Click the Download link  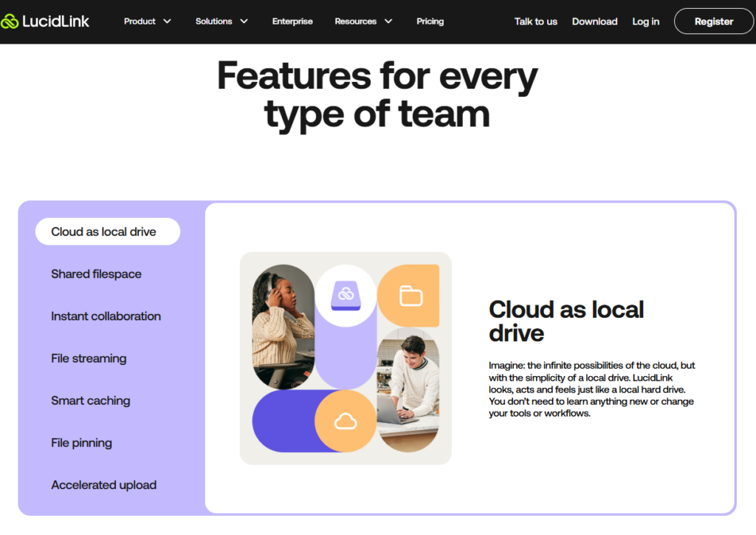(x=594, y=21)
